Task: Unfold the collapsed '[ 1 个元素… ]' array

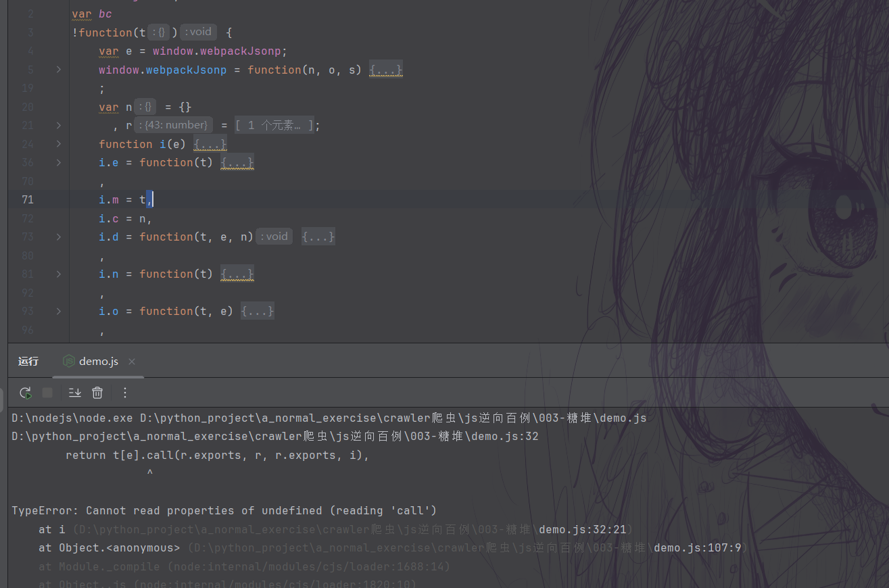Action: [x=274, y=125]
